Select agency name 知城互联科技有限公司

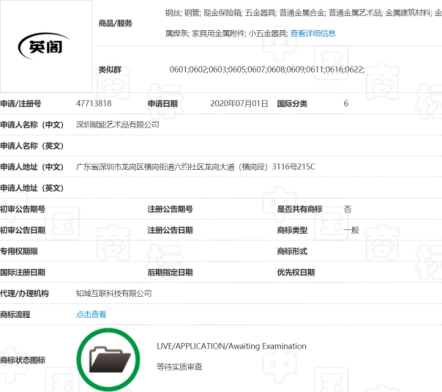coord(114,293)
